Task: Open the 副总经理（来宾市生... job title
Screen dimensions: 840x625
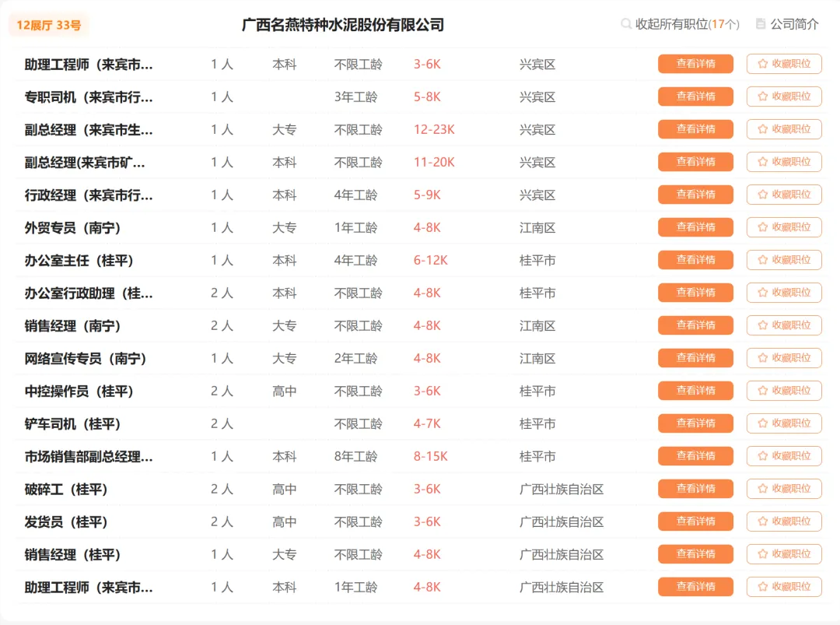Action: tap(89, 130)
